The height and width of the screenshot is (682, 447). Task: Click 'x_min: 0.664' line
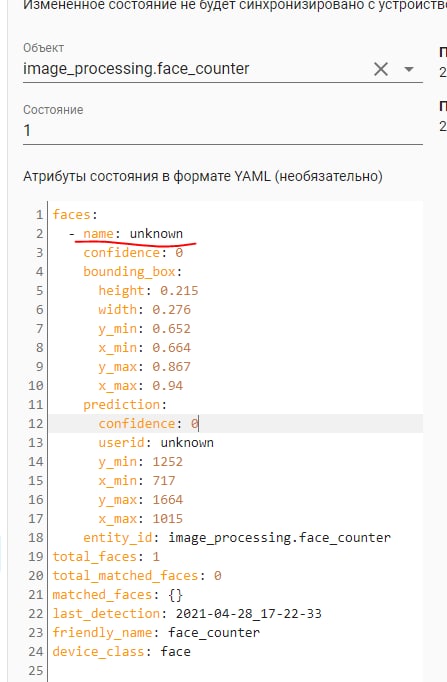pos(144,348)
